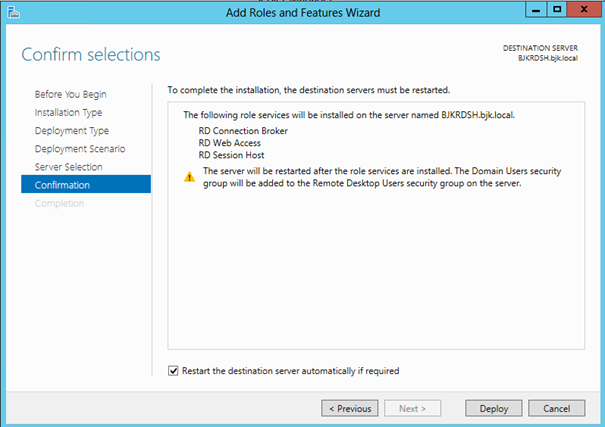Click the RD Web Access entry
605x427 pixels.
(x=230, y=143)
